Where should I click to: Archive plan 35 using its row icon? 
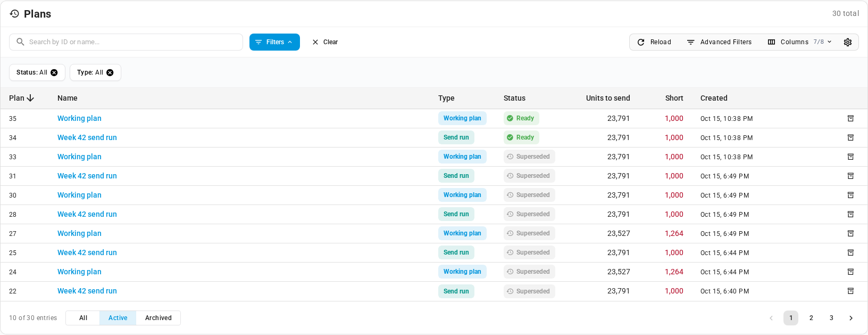point(850,118)
